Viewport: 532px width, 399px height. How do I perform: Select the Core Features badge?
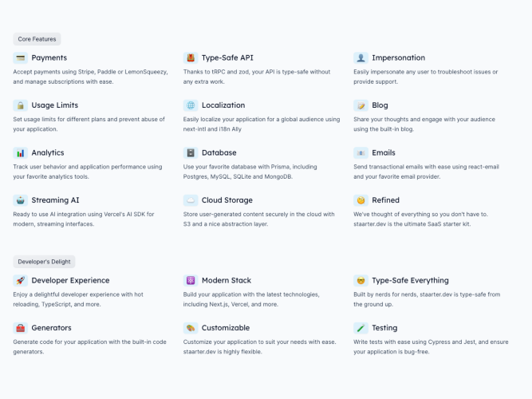37,39
